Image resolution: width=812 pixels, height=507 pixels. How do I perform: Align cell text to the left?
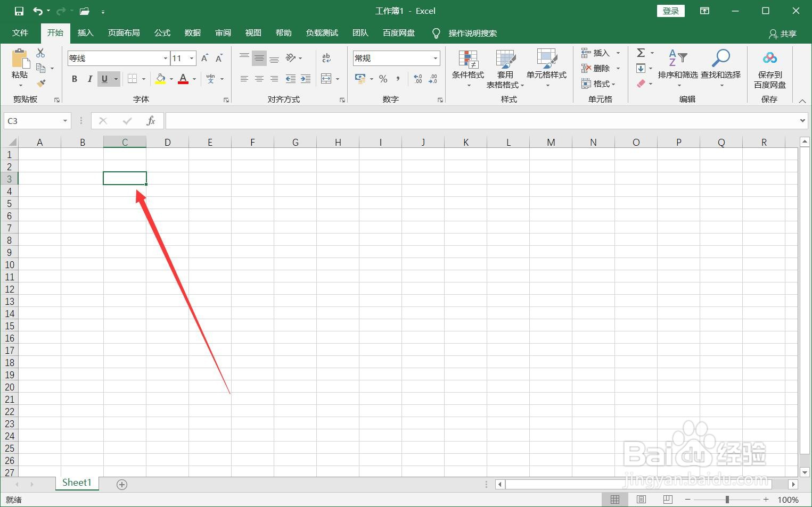[244, 79]
